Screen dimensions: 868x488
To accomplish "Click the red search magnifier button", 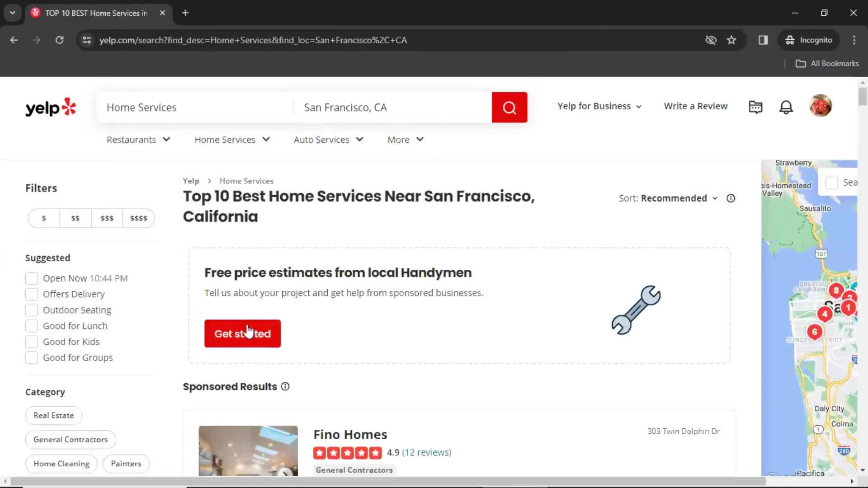I will (x=509, y=108).
